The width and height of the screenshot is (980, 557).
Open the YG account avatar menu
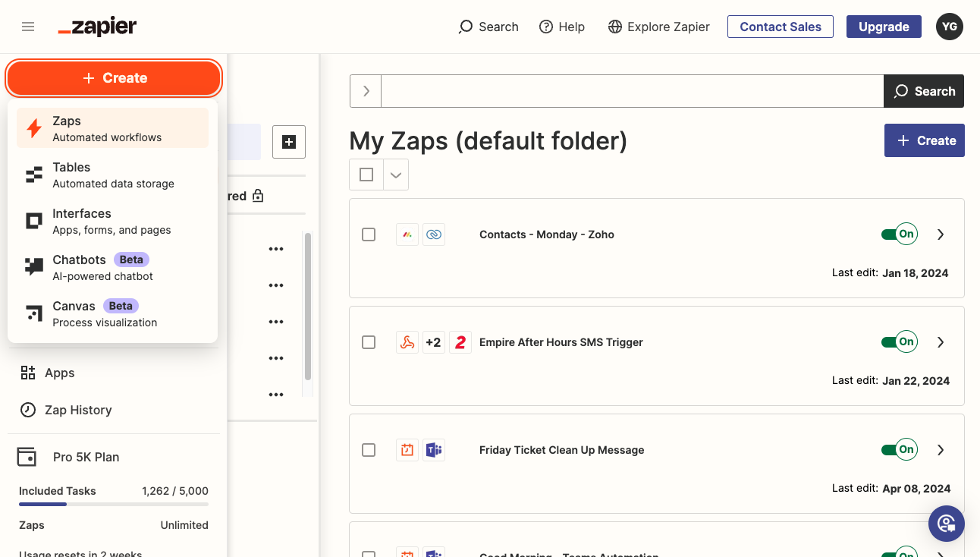950,27
